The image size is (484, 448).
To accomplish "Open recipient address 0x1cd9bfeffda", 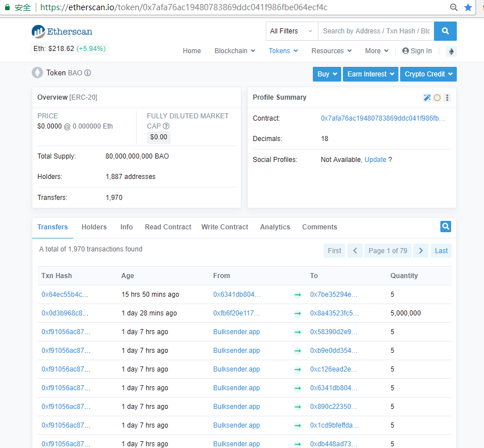I will pos(334,425).
